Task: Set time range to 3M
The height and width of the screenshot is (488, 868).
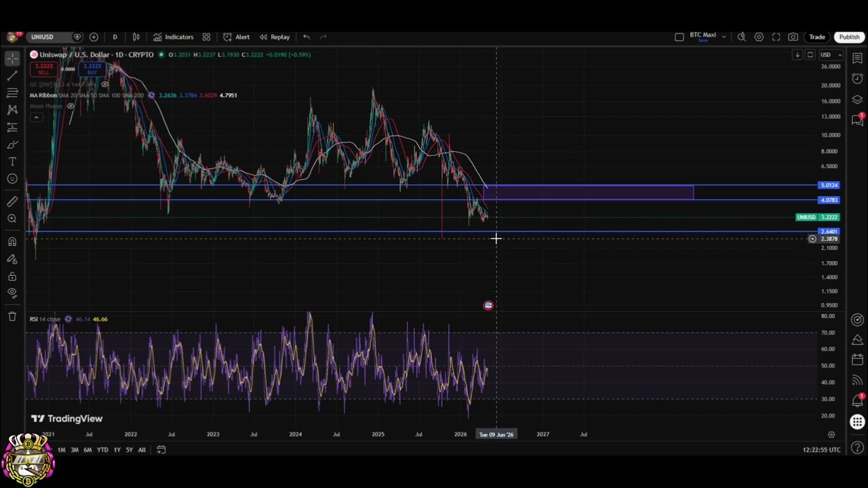Action: point(74,449)
